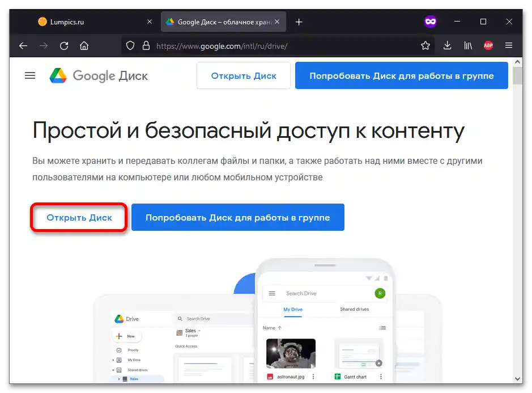Open the browser home page
Screen dimensions: 532x393
point(84,46)
